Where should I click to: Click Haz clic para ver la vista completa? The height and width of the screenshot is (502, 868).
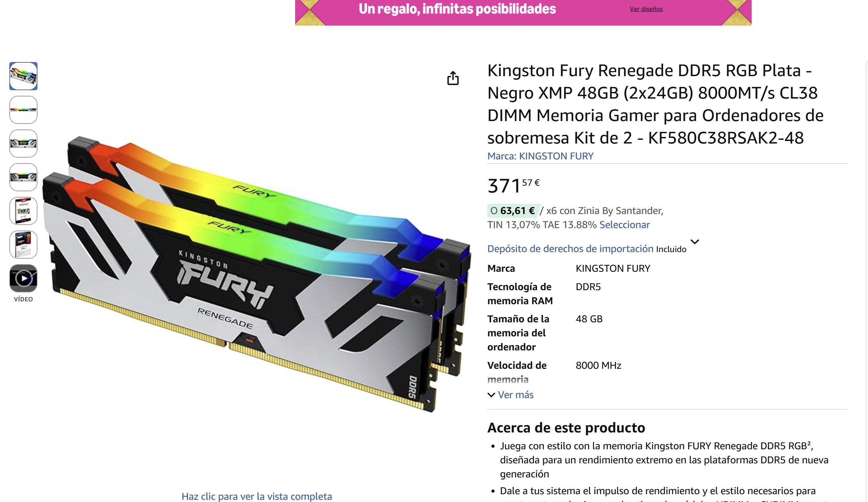click(x=256, y=496)
